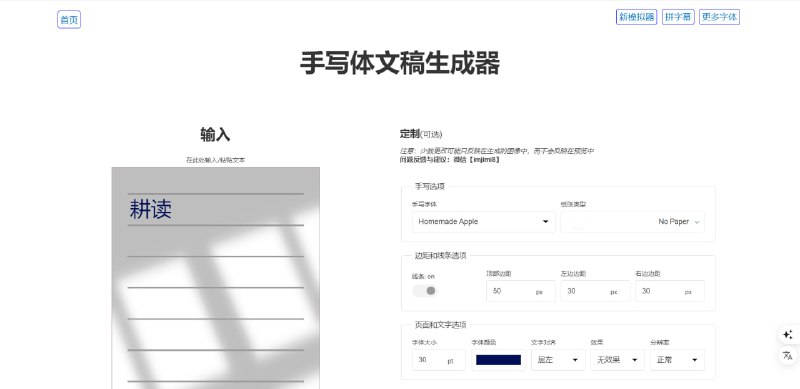Expand the No Paper type dropdown
The width and height of the screenshot is (800, 389).
click(633, 222)
